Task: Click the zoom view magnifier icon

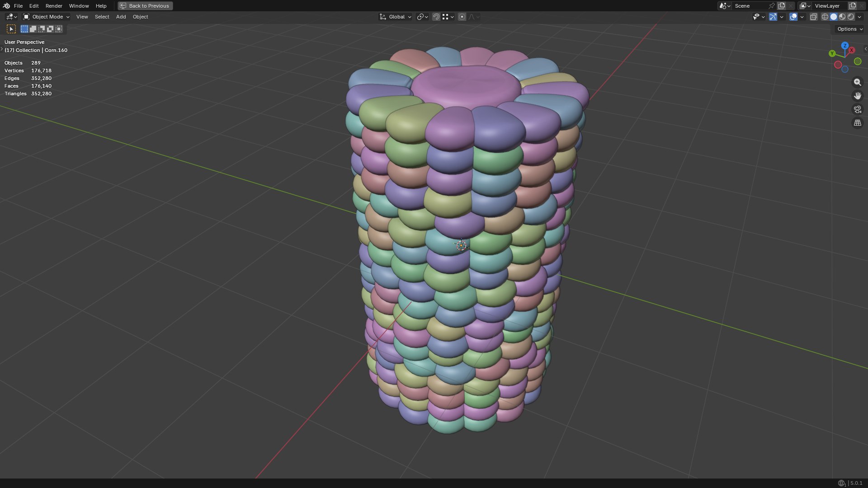Action: [857, 82]
